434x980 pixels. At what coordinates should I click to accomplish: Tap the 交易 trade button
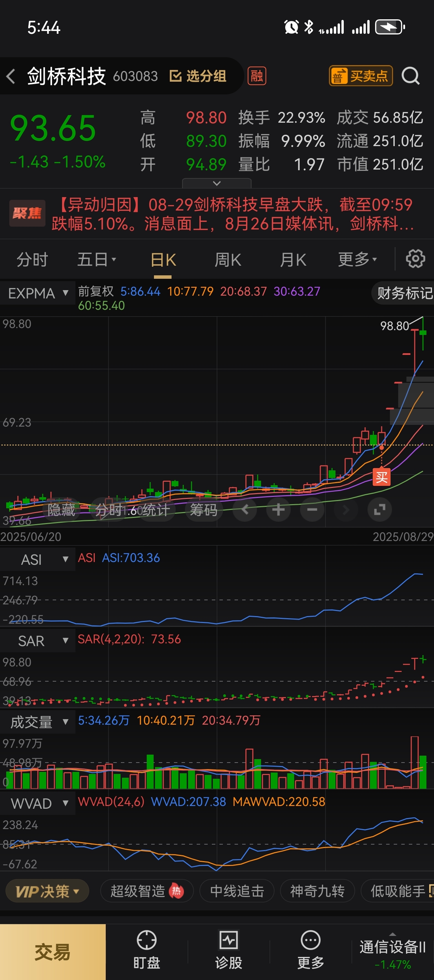[x=53, y=952]
